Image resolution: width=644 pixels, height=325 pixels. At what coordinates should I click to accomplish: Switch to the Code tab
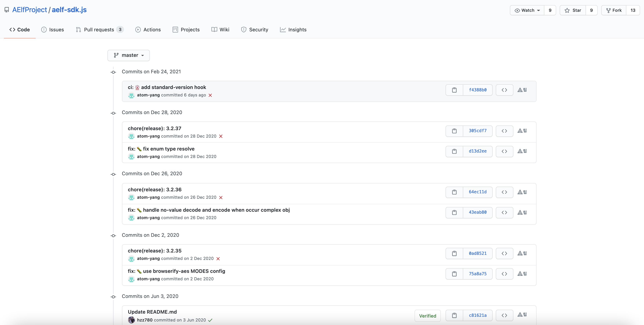pos(20,29)
